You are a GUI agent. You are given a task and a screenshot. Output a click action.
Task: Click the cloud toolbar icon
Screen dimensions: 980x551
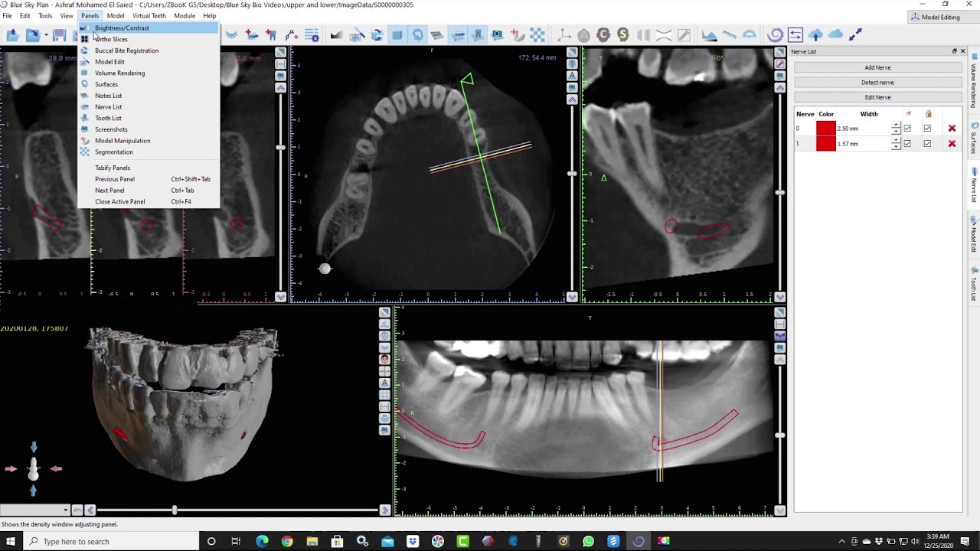[x=835, y=34]
